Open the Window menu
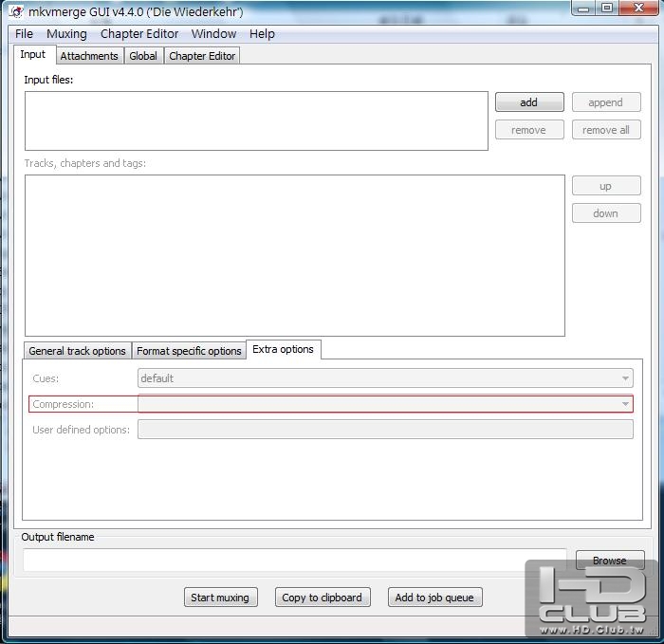 pyautogui.click(x=213, y=34)
